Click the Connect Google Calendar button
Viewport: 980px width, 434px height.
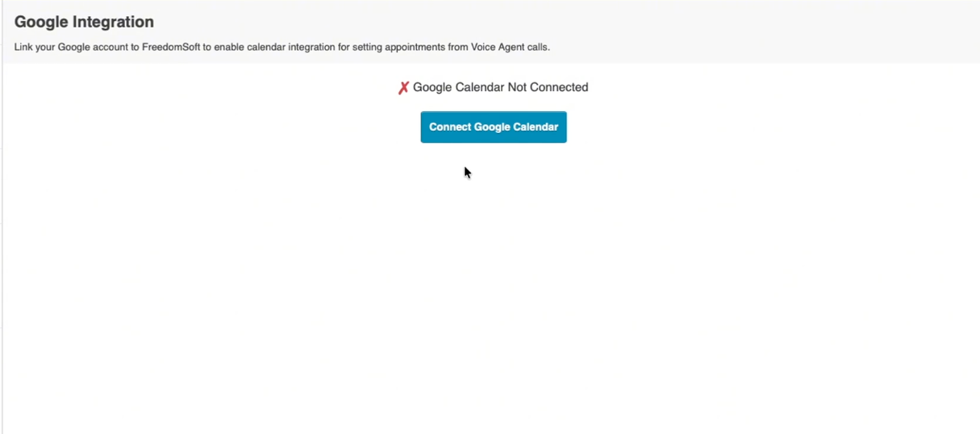point(493,127)
